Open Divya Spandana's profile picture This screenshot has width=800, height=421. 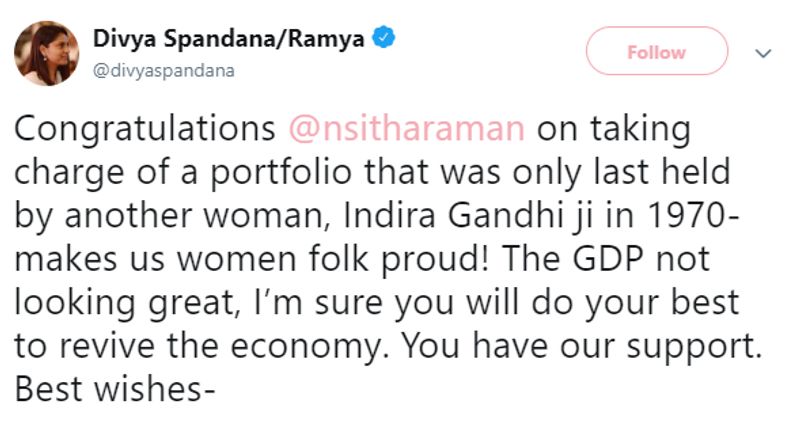click(x=46, y=52)
